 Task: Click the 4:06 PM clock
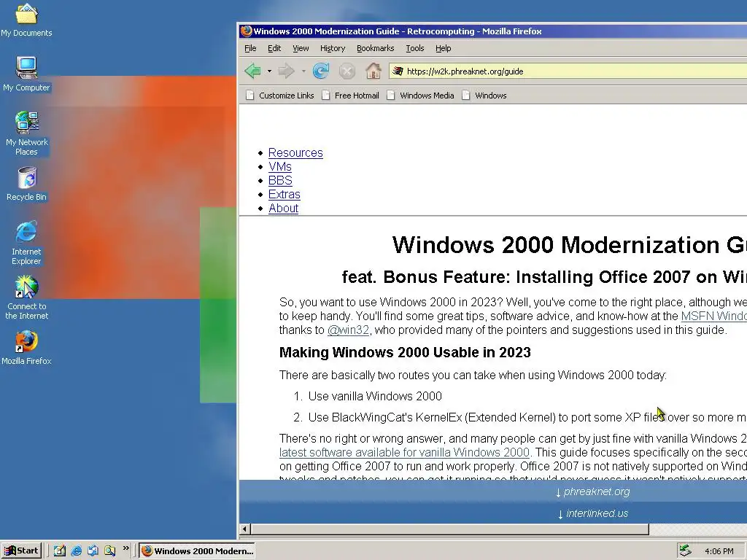(719, 551)
